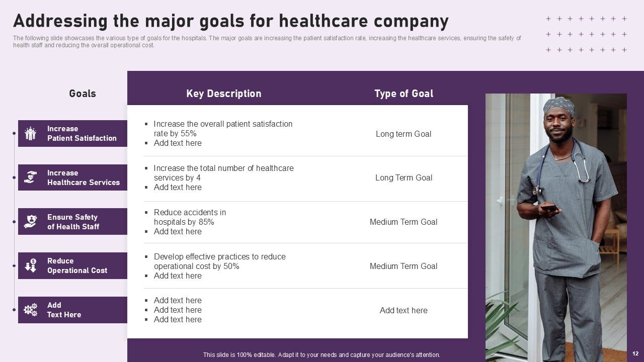
Task: Click the gears icon beside Add Text Here
Action: click(x=31, y=310)
